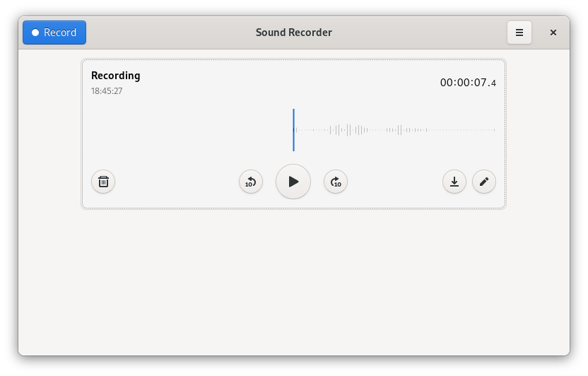Click the 18:45:27 timestamp

coord(107,91)
